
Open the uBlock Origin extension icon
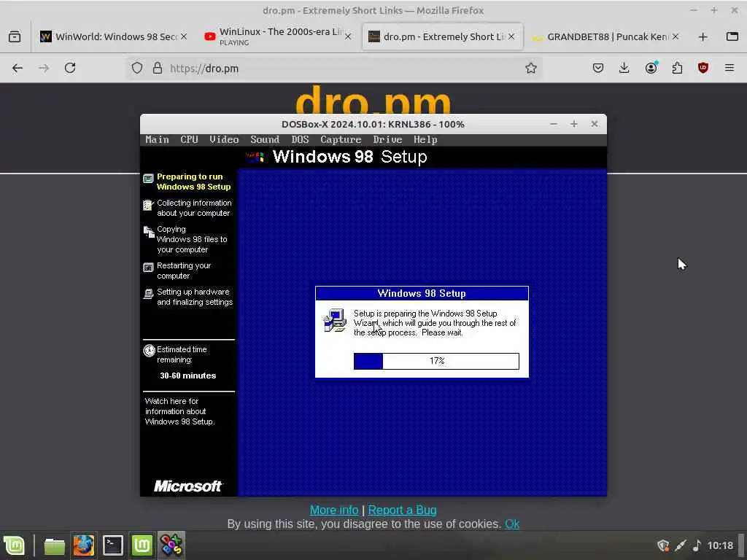coord(703,68)
